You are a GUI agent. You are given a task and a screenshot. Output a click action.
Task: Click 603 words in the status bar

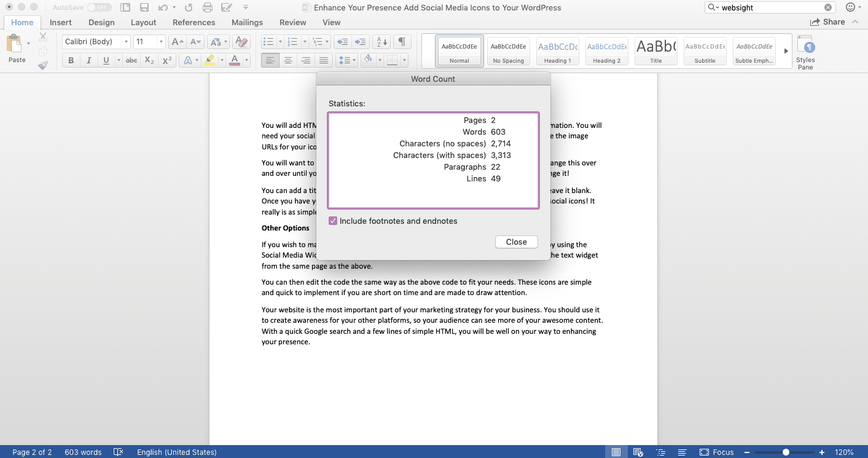pyautogui.click(x=83, y=452)
